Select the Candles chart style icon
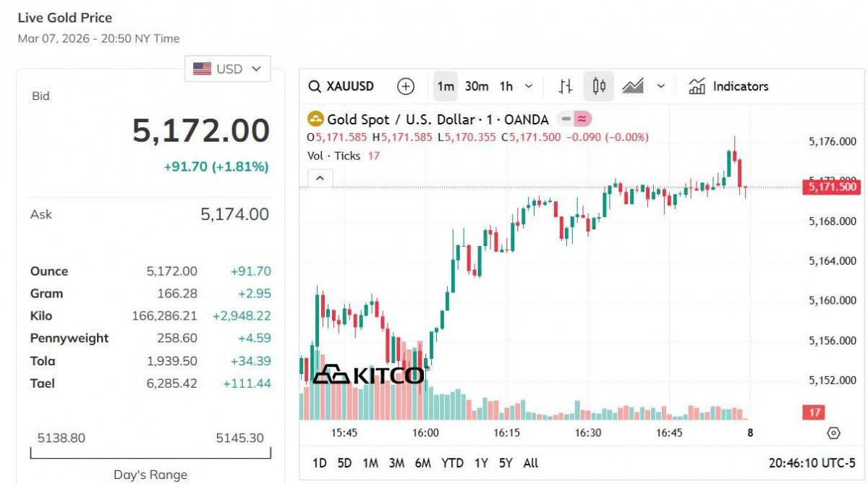Screen dimensions: 868x484 tap(598, 87)
